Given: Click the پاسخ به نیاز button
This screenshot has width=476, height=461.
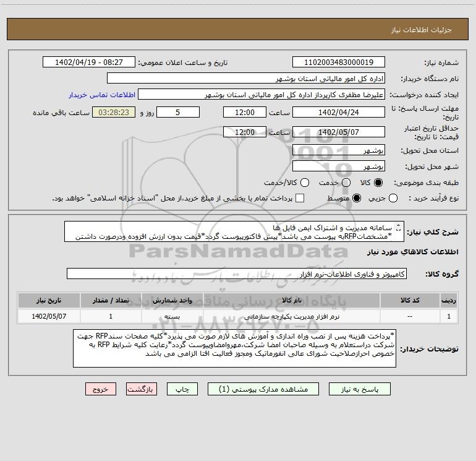Looking at the screenshot, I should click(x=359, y=389).
